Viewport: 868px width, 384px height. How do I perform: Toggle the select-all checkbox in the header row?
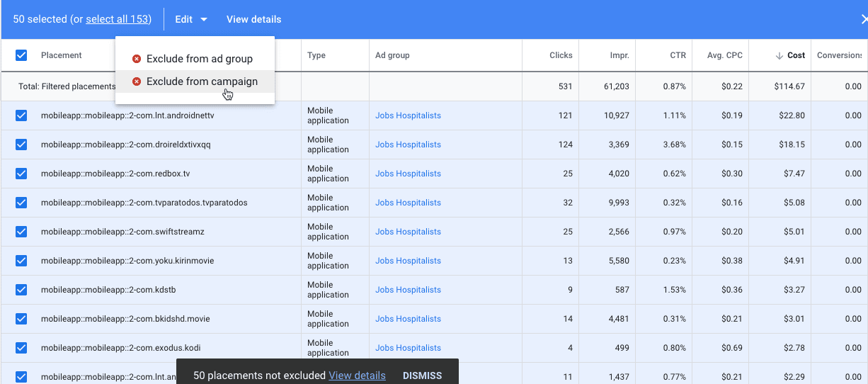[21, 55]
